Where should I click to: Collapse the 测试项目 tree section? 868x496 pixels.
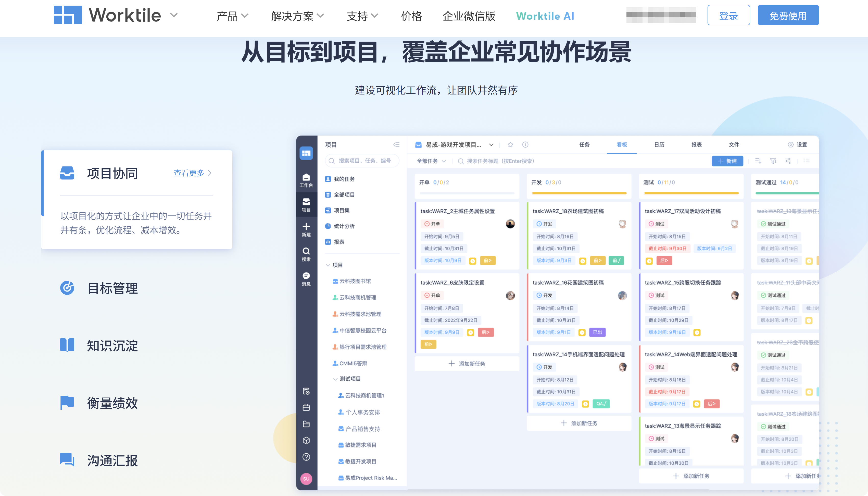point(336,379)
